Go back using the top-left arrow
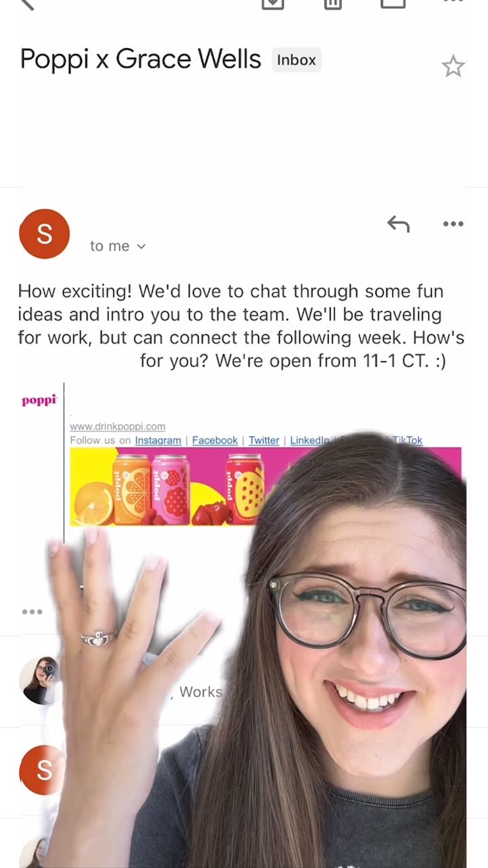This screenshot has height=868, width=488. point(26,3)
